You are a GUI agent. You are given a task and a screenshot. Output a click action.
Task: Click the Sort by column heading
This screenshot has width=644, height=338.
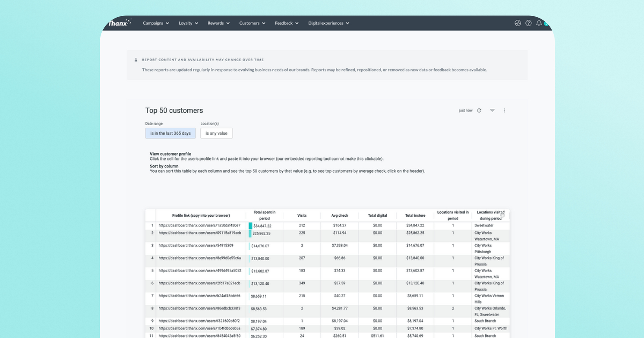pyautogui.click(x=164, y=166)
